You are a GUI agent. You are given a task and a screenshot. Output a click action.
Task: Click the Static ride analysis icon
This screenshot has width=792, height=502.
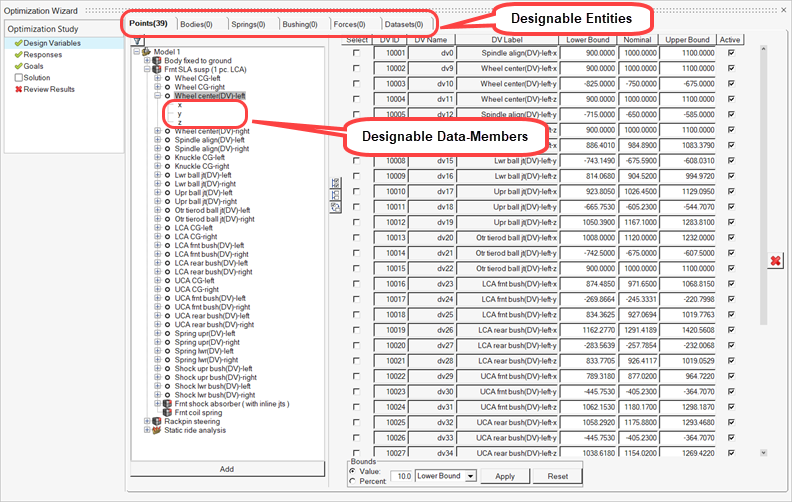tap(156, 430)
